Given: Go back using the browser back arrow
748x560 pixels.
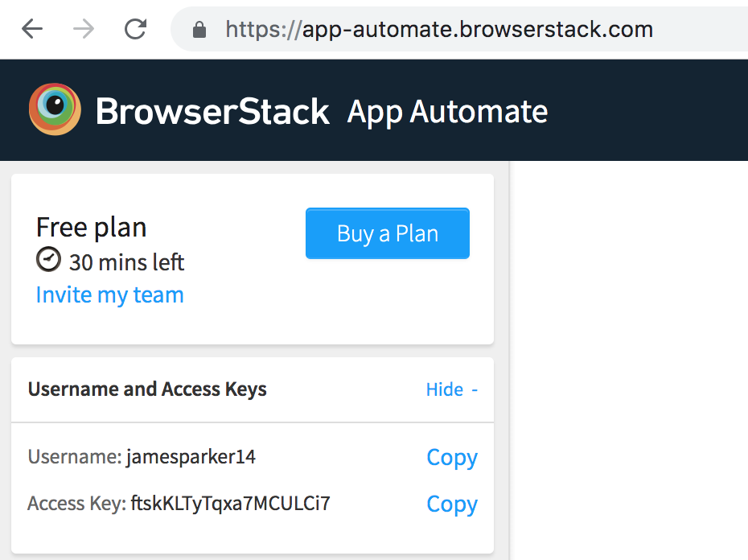Looking at the screenshot, I should [x=32, y=29].
